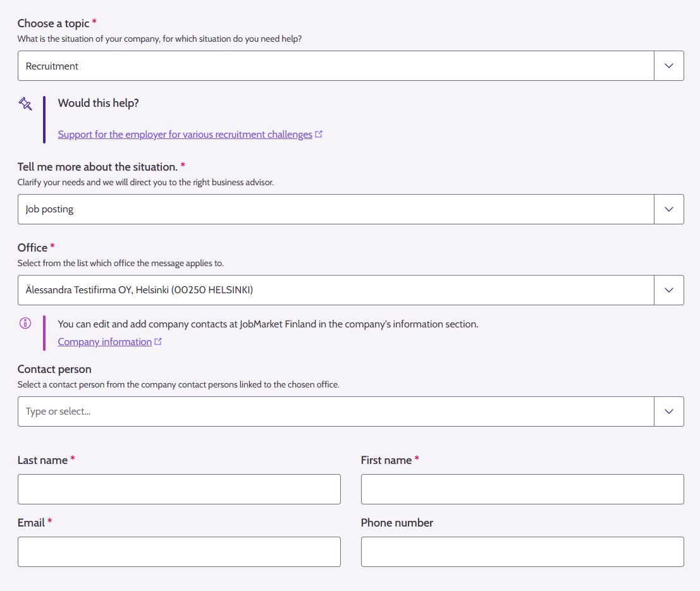Click the Tell me more about the situation label

tap(97, 167)
